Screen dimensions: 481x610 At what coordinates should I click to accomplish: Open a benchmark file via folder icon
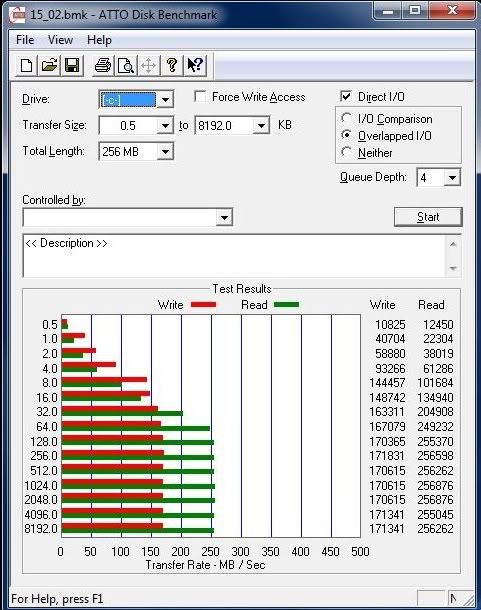point(49,65)
